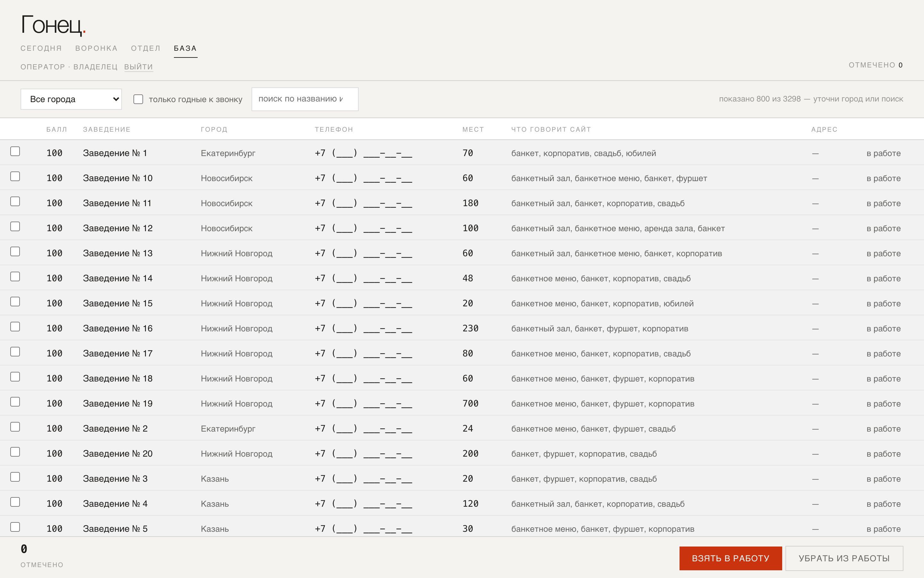Click the seats value 700
Screen dimensions: 924x578
click(470, 404)
